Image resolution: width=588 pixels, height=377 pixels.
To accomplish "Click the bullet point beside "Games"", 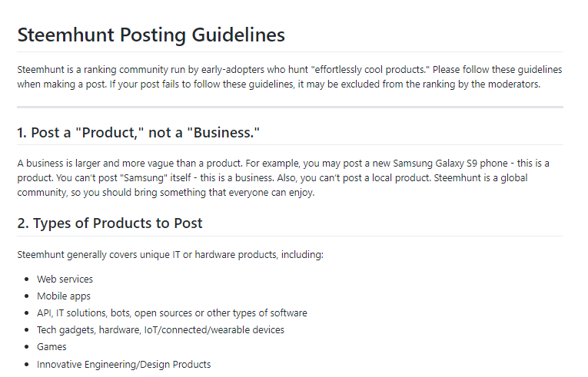I will point(27,347).
